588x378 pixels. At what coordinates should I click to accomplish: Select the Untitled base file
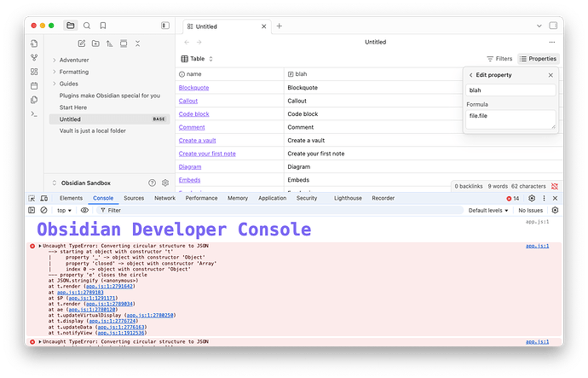[109, 119]
